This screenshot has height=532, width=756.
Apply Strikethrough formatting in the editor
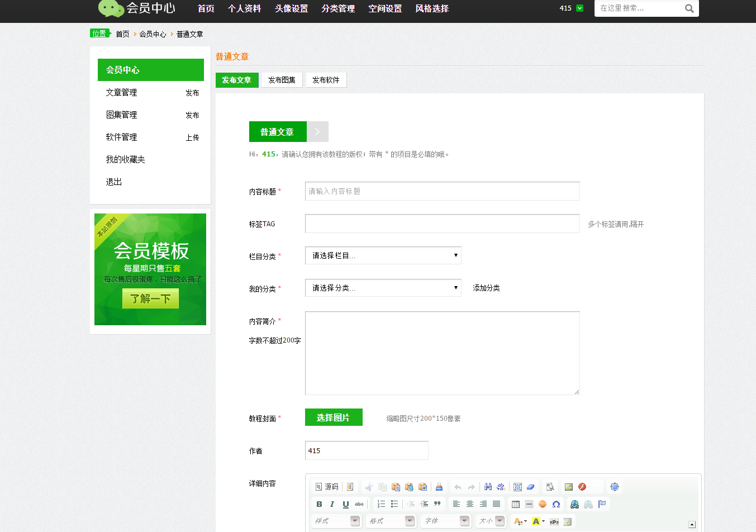pyautogui.click(x=359, y=504)
